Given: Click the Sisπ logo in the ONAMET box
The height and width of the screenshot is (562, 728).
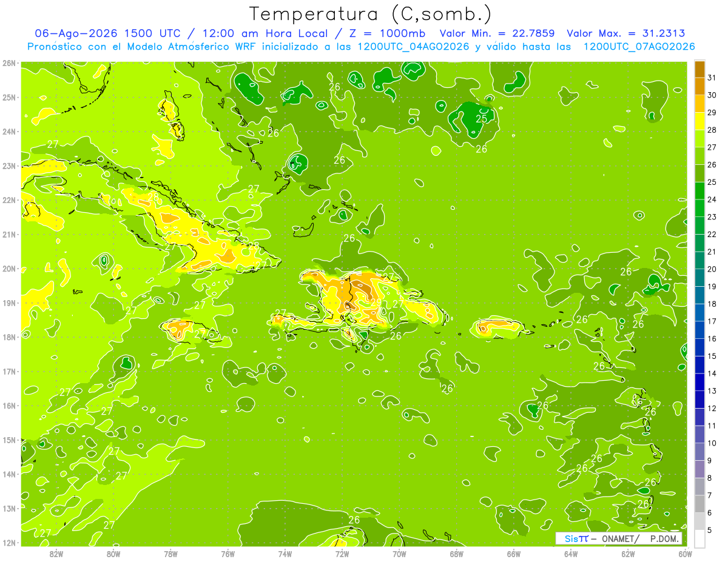Looking at the screenshot, I should [x=576, y=539].
